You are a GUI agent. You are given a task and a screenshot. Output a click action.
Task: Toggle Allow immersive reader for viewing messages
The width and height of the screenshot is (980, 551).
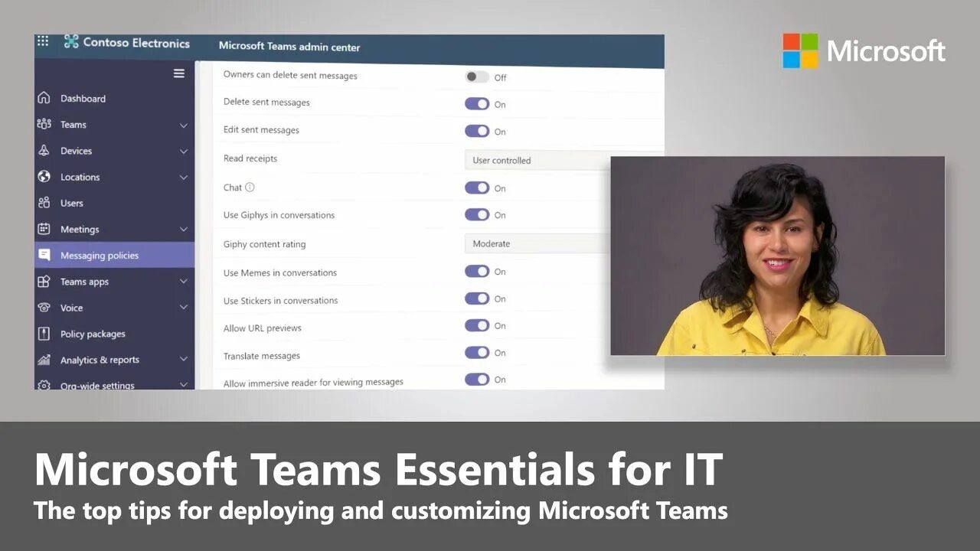[x=477, y=379]
